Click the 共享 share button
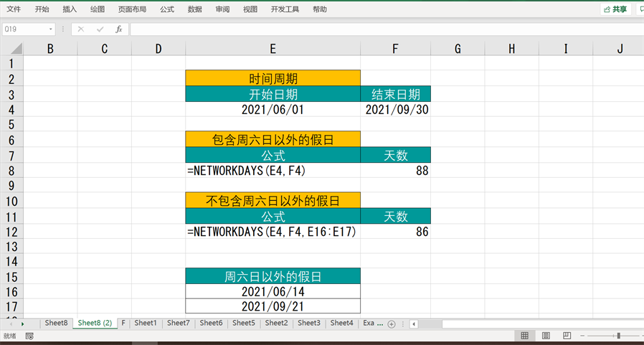The height and width of the screenshot is (345, 644). 615,9
